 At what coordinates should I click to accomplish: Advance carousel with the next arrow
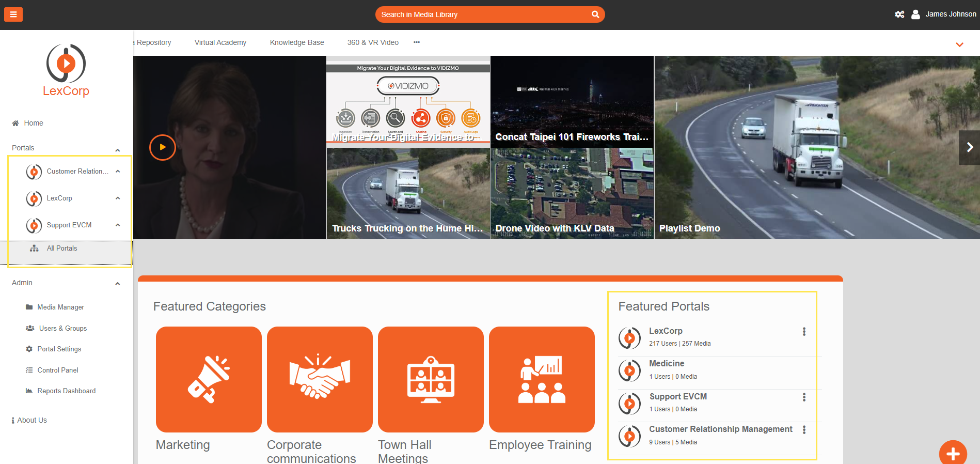tap(969, 147)
